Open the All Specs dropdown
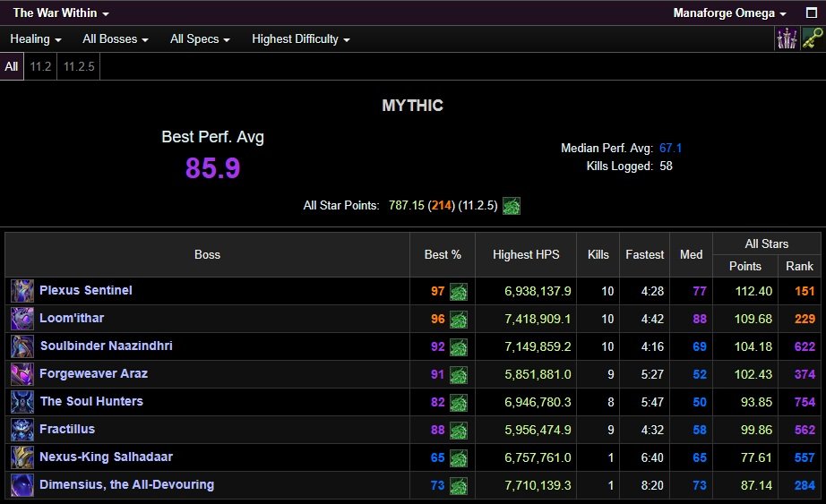 tap(200, 39)
